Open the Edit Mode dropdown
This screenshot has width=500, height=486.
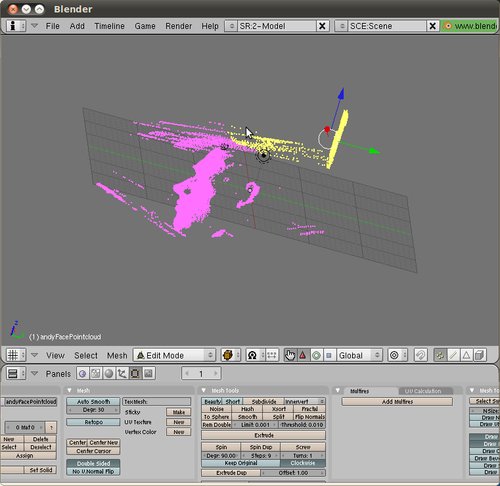pyautogui.click(x=174, y=355)
